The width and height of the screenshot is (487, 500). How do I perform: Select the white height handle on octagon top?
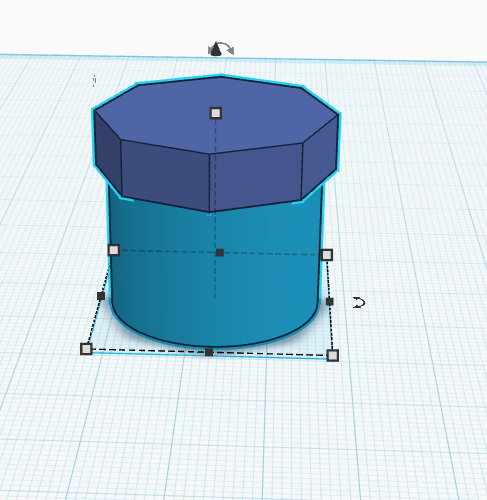(216, 113)
